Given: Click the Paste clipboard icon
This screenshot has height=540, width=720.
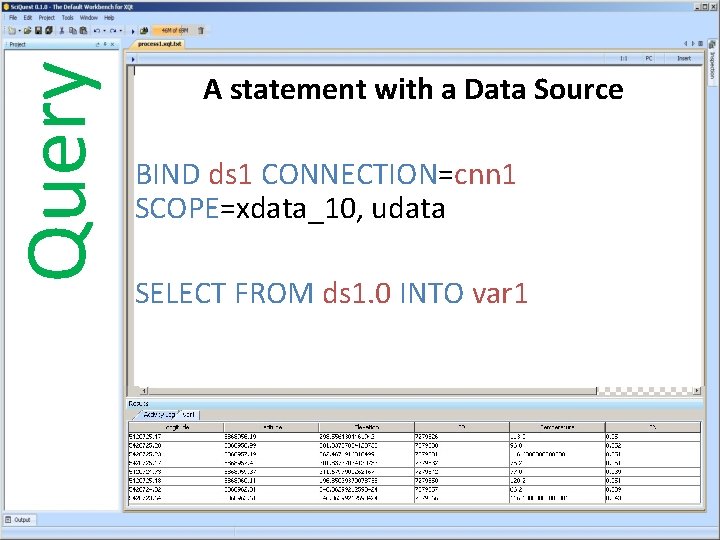Looking at the screenshot, I should click(x=83, y=31).
